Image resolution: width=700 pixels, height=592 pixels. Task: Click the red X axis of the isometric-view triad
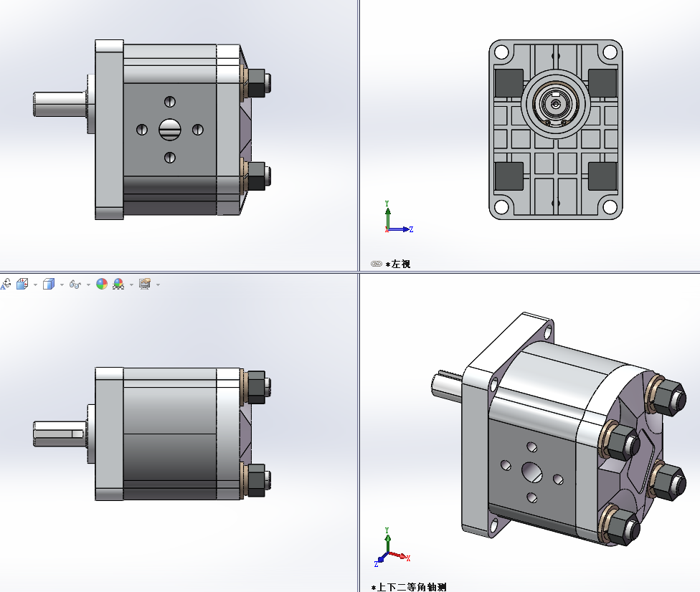click(399, 556)
